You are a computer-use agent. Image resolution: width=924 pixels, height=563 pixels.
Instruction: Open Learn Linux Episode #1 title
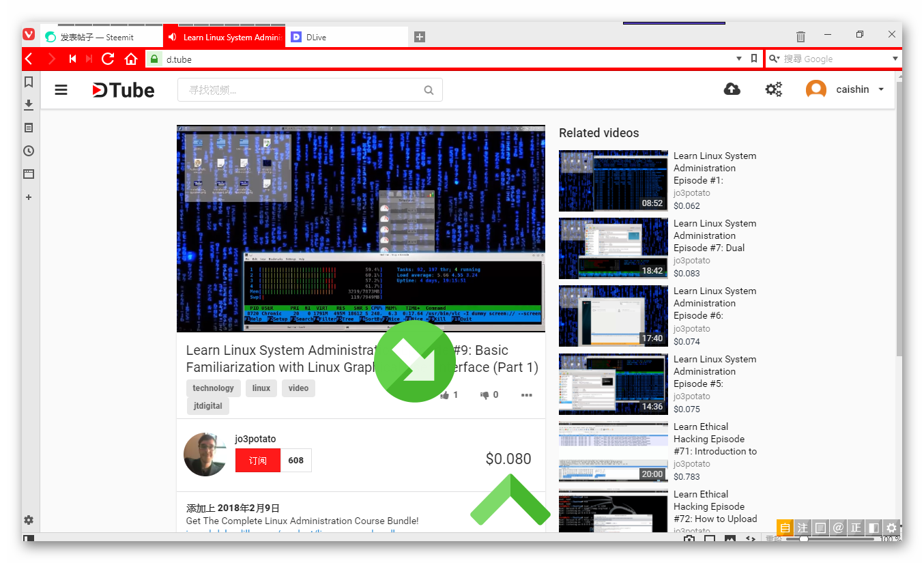tap(714, 168)
